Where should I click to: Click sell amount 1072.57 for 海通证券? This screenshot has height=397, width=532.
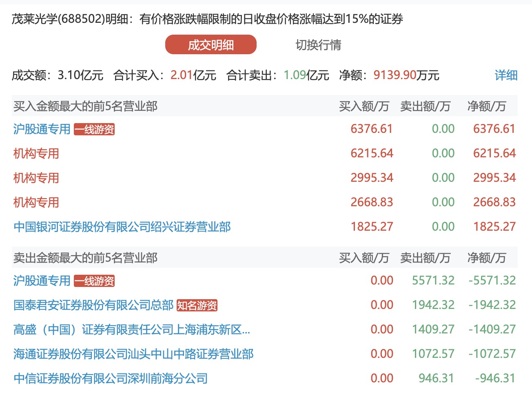point(433,354)
